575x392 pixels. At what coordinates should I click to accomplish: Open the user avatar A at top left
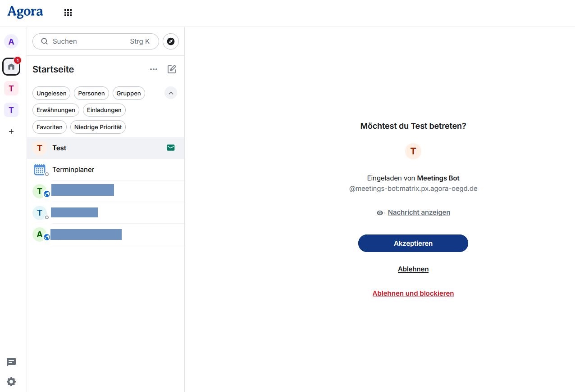coord(11,42)
